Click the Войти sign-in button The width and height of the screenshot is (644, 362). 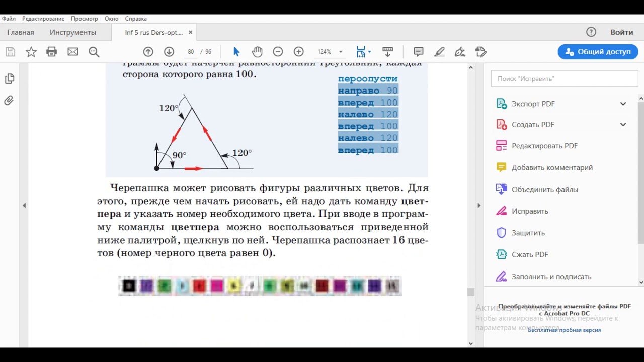pos(622,32)
